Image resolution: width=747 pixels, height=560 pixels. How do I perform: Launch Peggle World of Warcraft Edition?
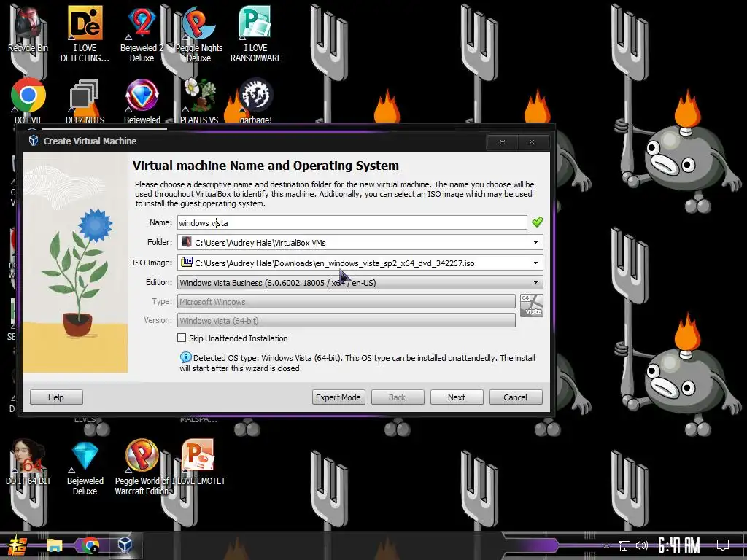[142, 467]
